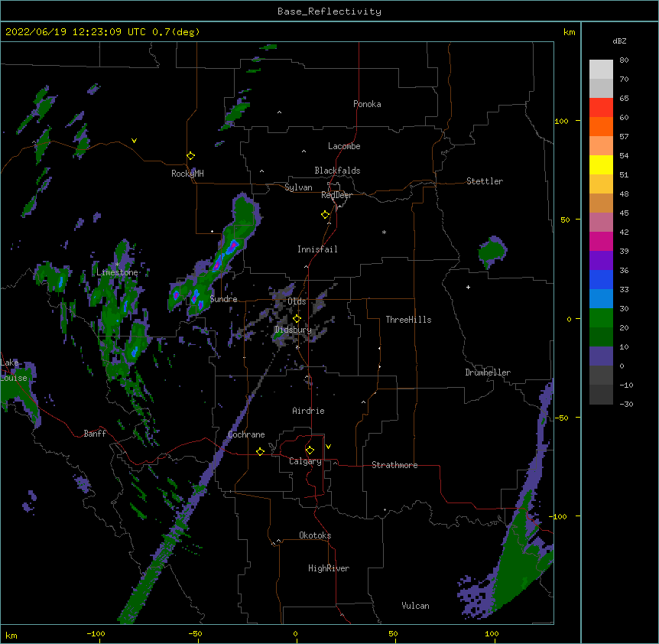Click the yellow V marker northeast of Calgary
Screen dimensions: 659x644
tap(328, 447)
